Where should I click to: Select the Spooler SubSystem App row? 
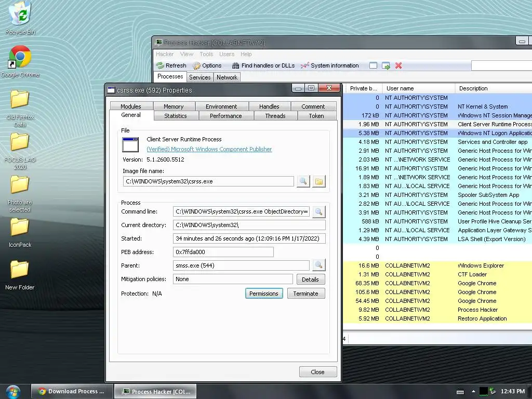[x=437, y=195]
